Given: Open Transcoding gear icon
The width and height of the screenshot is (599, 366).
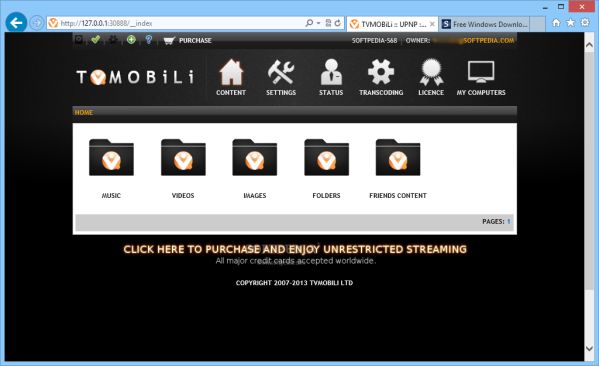Looking at the screenshot, I should tap(381, 72).
